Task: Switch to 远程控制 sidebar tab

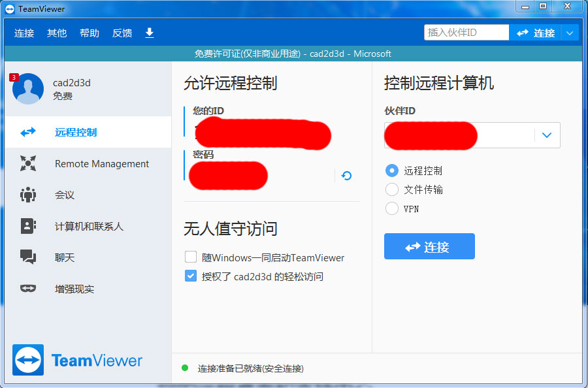Action: point(88,132)
